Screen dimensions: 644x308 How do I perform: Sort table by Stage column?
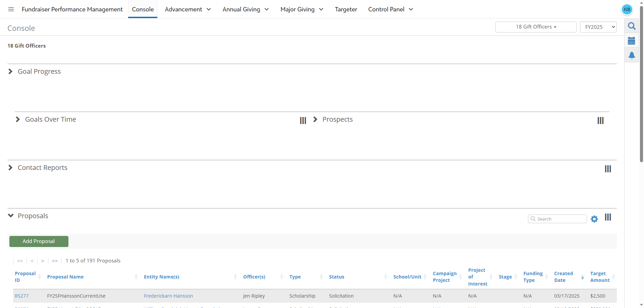(x=508, y=277)
